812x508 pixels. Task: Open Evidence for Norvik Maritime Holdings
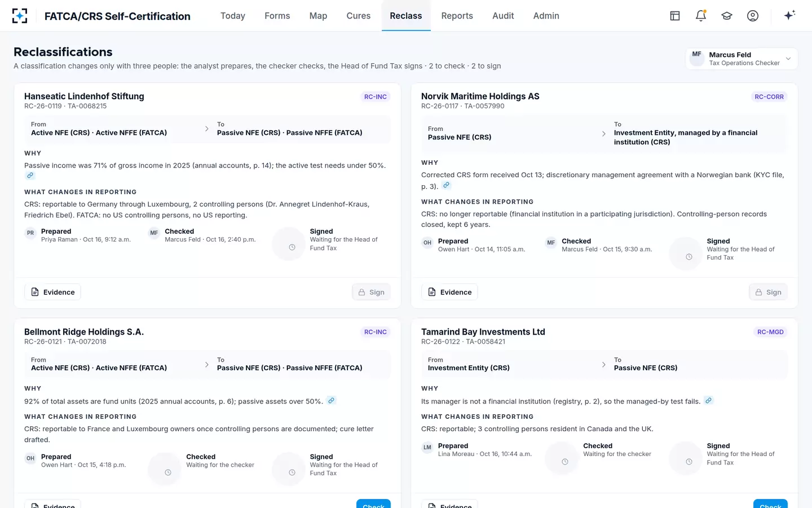[450, 292]
